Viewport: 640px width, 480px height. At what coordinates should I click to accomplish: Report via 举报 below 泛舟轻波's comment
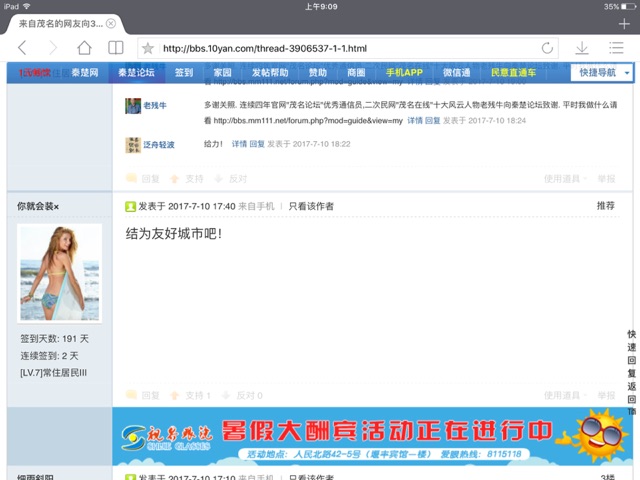click(x=606, y=179)
